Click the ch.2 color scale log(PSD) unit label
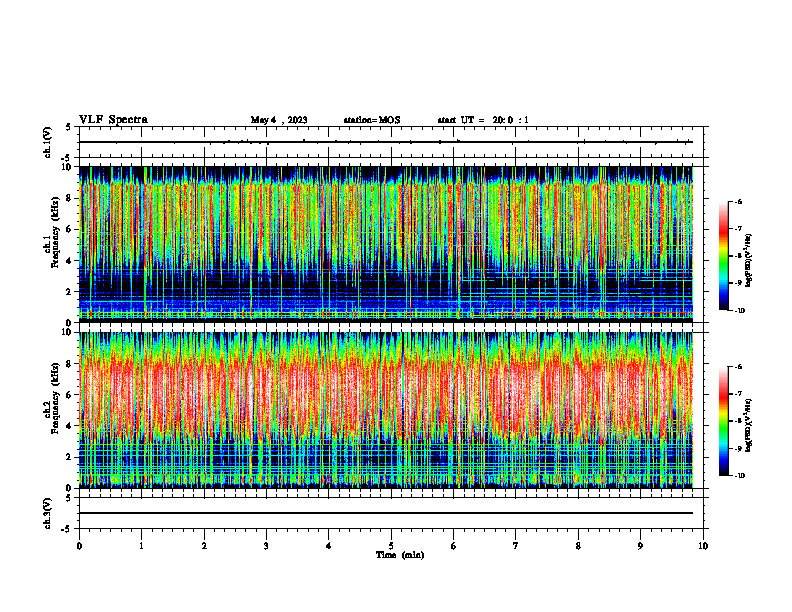792x612 pixels. pyautogui.click(x=749, y=425)
